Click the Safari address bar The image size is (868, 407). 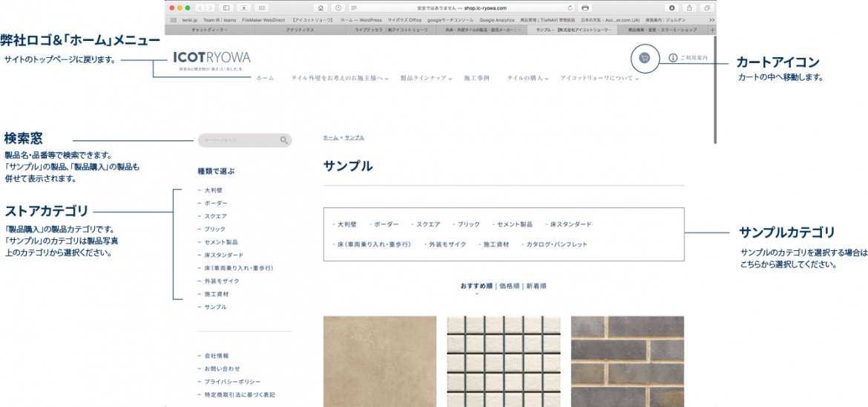(x=461, y=8)
